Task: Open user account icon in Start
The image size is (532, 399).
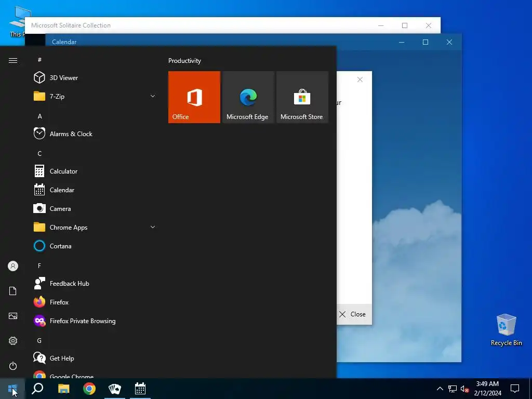Action: [13, 266]
